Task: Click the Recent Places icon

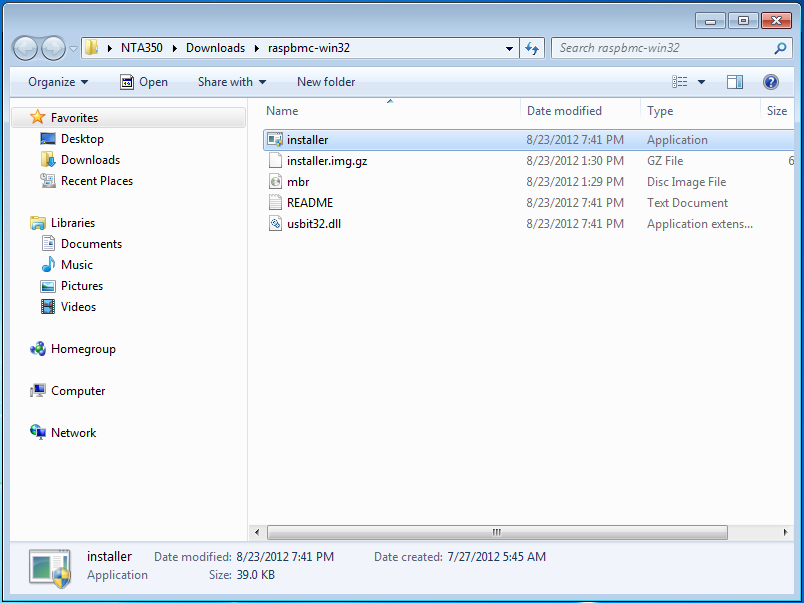Action: 48,181
